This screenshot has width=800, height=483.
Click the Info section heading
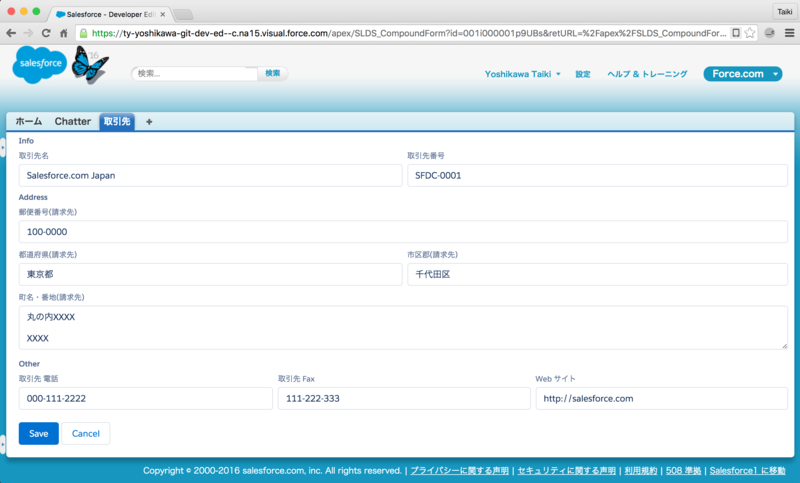(x=26, y=141)
